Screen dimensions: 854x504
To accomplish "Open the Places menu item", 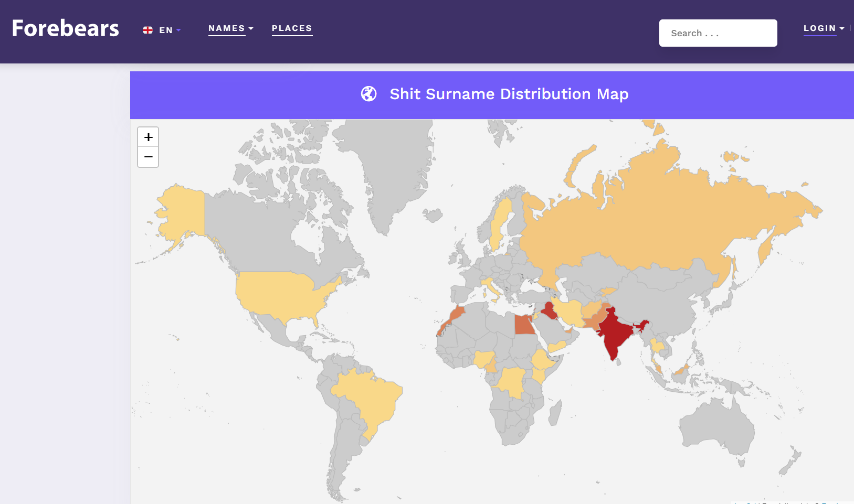I will click(292, 28).
